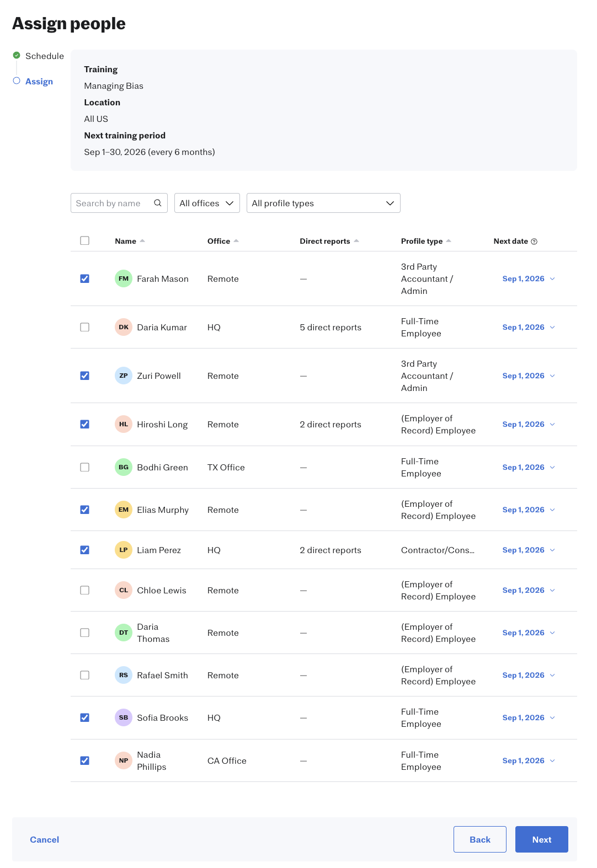Check the box for Daria Kumar

click(84, 327)
